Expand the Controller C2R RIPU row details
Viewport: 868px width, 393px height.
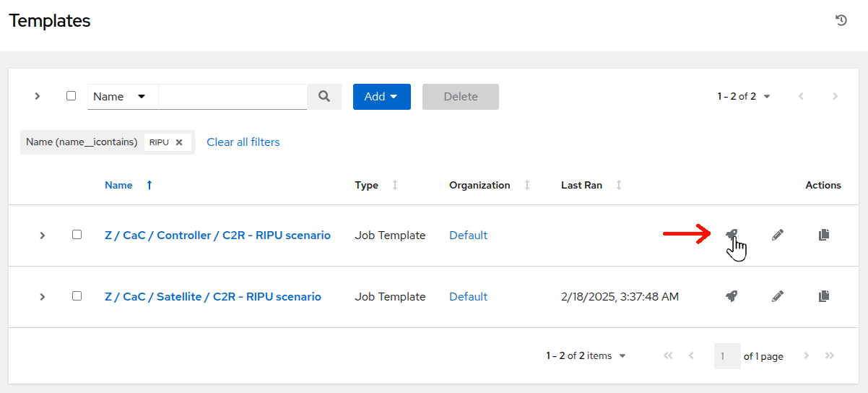(x=43, y=236)
